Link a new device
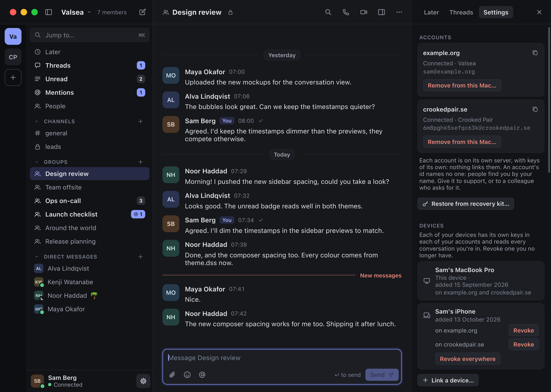The image size is (551, 392). tap(448, 380)
